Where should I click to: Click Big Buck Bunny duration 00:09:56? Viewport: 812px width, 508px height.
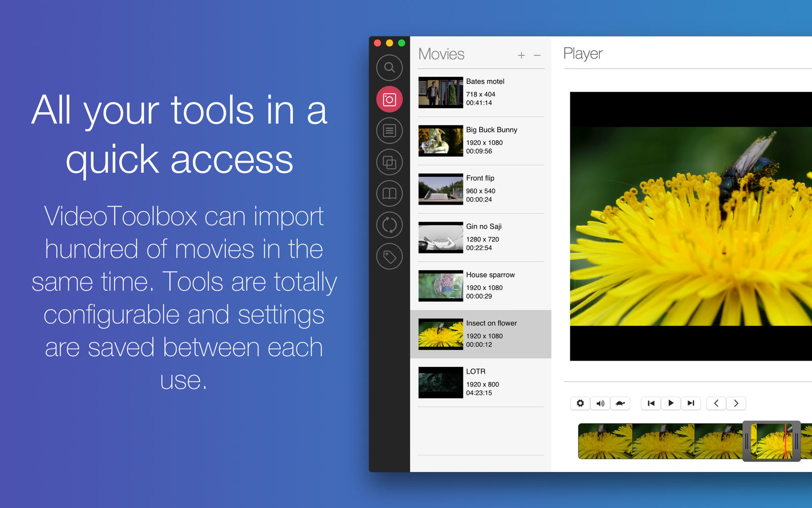(479, 151)
